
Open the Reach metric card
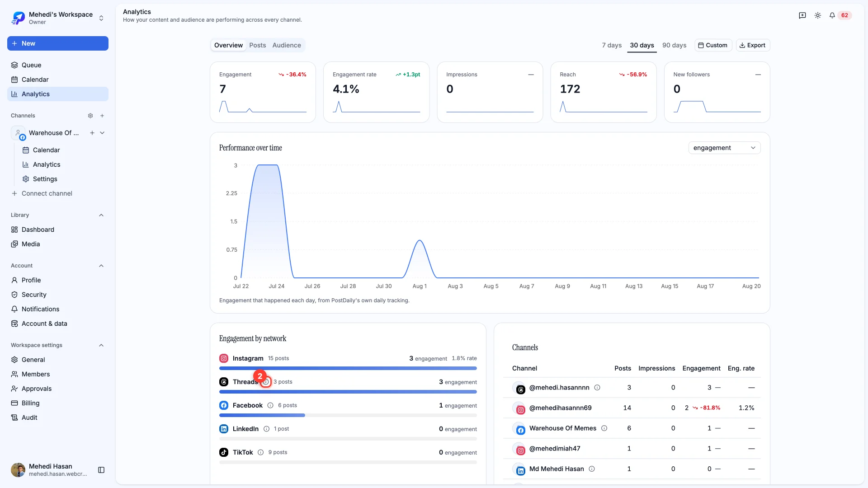[x=603, y=92]
